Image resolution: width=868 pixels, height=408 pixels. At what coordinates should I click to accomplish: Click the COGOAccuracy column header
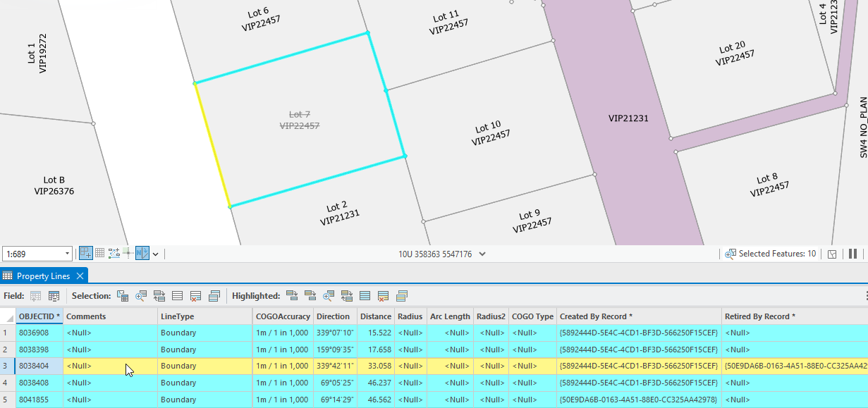point(283,316)
